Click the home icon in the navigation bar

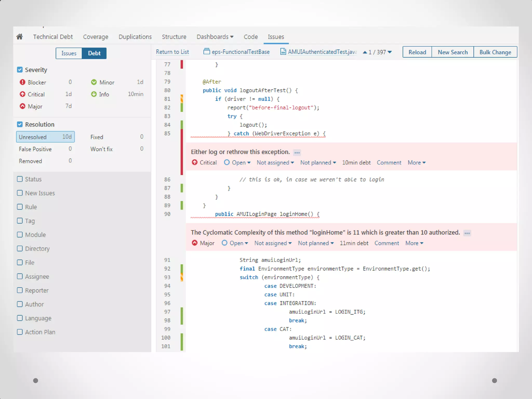tap(19, 37)
